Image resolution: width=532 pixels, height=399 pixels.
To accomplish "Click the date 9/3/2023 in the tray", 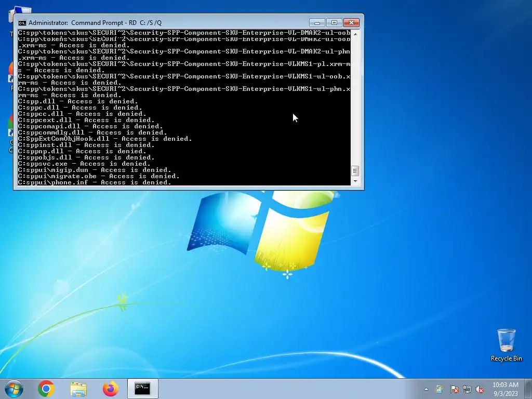I will click(x=506, y=394).
